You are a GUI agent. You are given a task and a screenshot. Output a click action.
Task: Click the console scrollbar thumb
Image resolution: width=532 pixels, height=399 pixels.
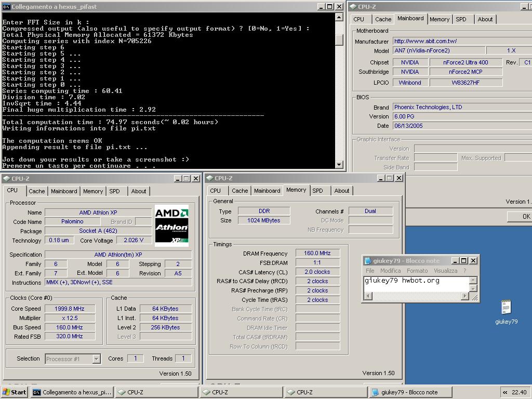tap(339, 39)
